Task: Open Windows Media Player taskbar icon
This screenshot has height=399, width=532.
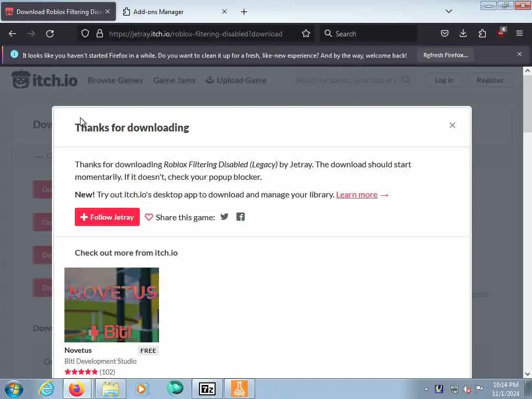Action: pyautogui.click(x=142, y=389)
